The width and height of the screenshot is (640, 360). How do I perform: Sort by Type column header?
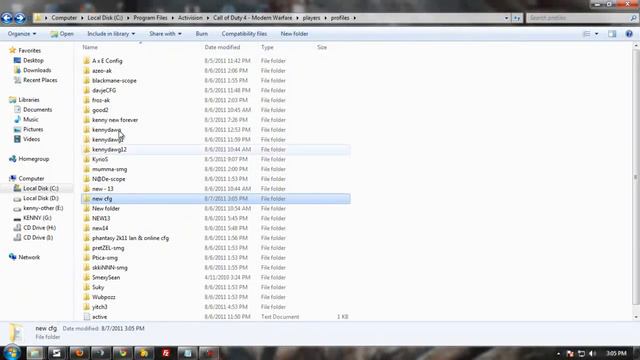coord(267,47)
